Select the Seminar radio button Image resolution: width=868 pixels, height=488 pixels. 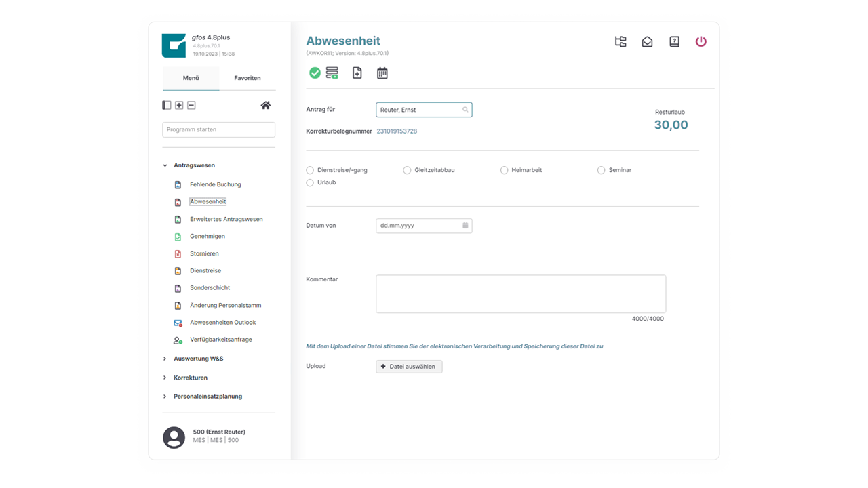(x=601, y=170)
